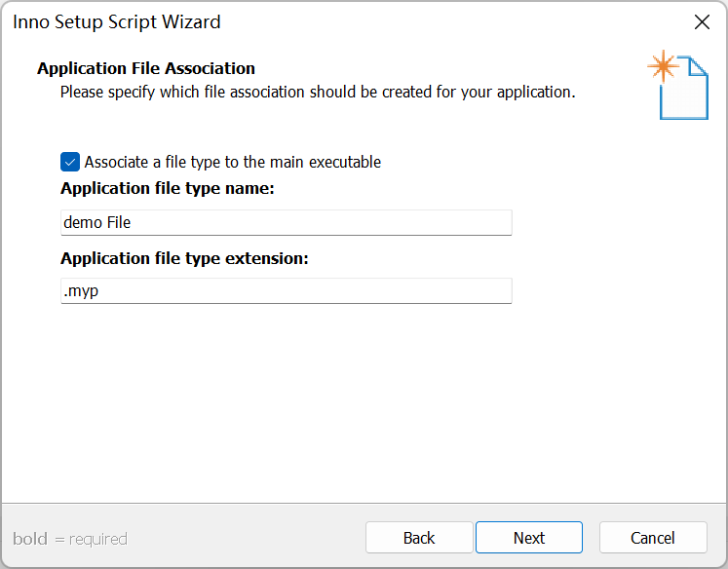Uncheck the associate file type checkbox

point(69,162)
